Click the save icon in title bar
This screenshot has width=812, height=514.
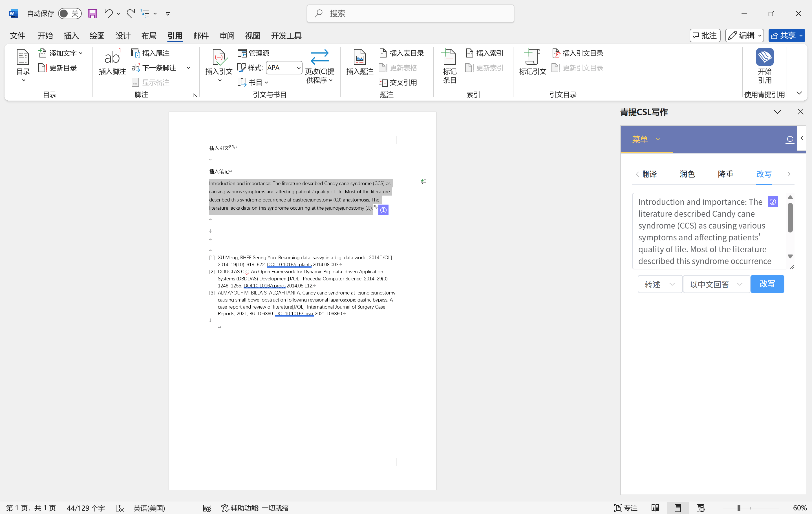click(x=92, y=14)
